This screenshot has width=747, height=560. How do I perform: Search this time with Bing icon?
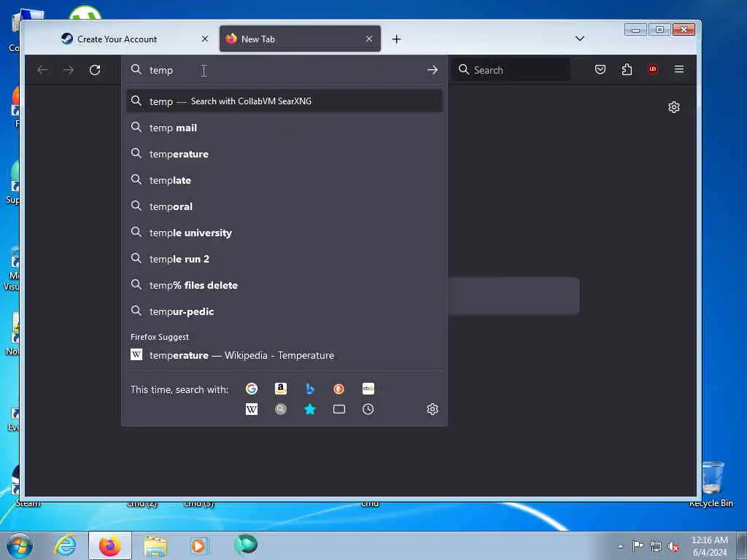pyautogui.click(x=310, y=389)
